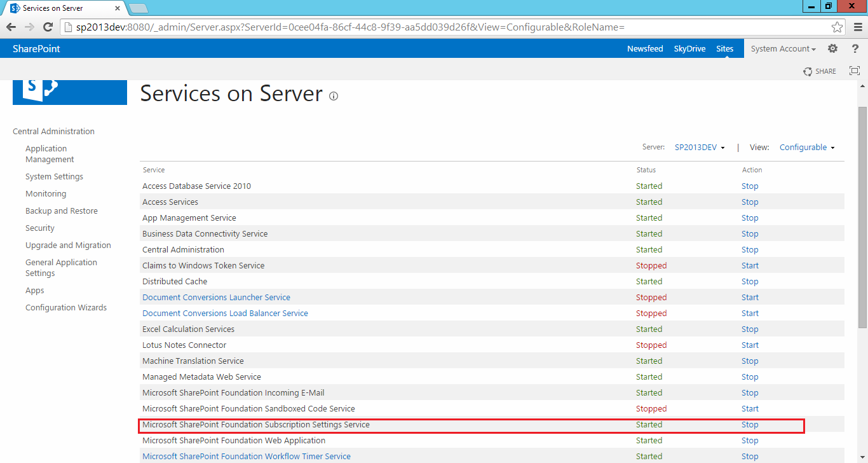
Task: Open Apps in the sidebar
Action: pyautogui.click(x=35, y=291)
